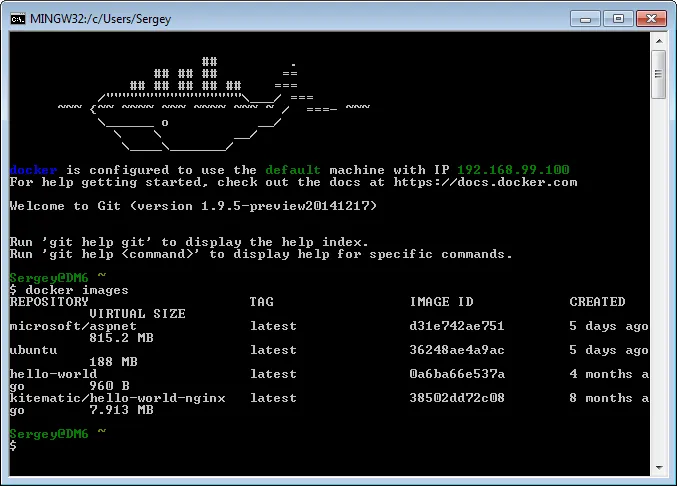Screen dimensions: 677x486
Task: Click the final empty $ prompt line
Action: pyautogui.click(x=13, y=445)
